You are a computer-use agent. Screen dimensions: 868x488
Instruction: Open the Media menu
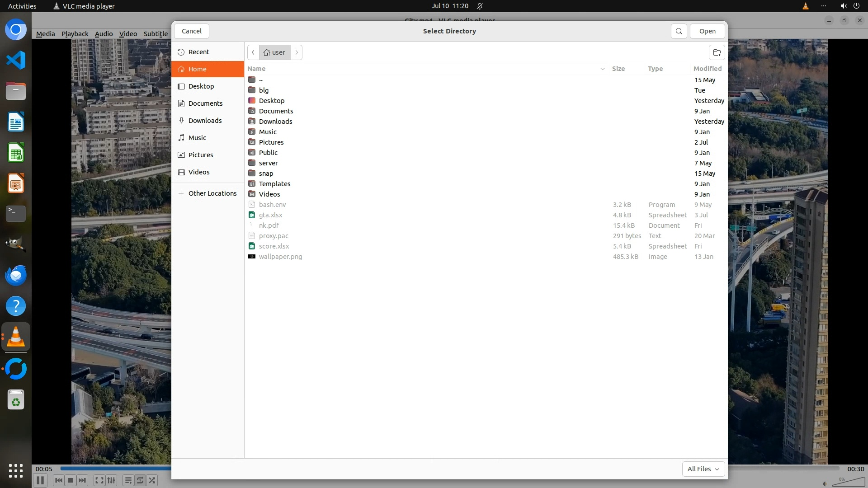tap(45, 34)
